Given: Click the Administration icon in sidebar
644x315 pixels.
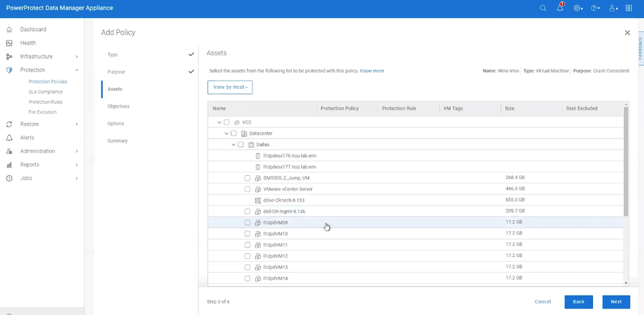Looking at the screenshot, I should (9, 151).
